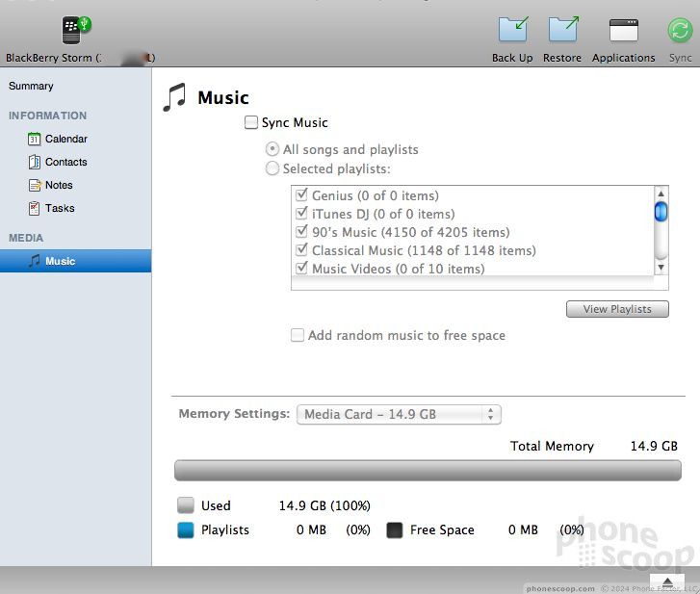This screenshot has width=700, height=594.
Task: Click 'Classical Music (1148 of 1148 items)' text
Action: click(424, 250)
